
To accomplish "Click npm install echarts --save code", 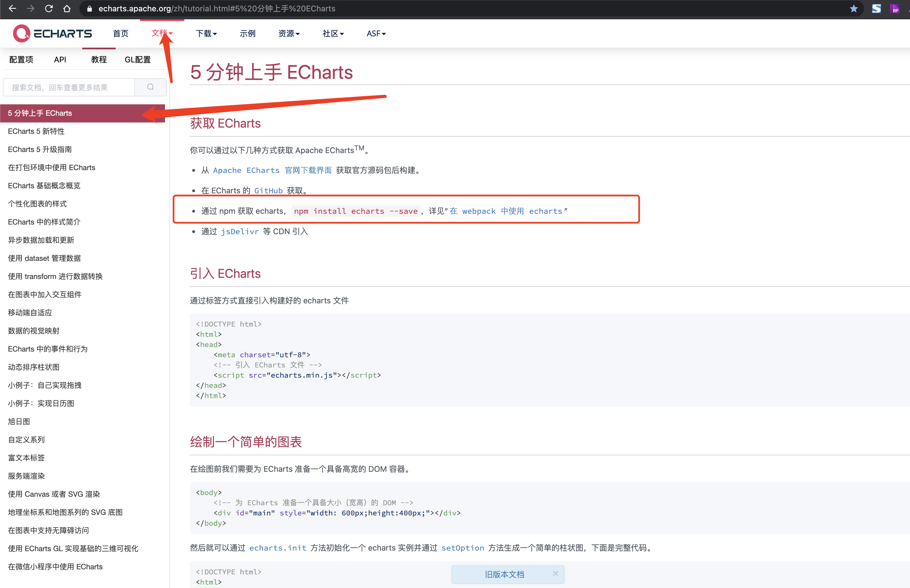I will (x=356, y=211).
